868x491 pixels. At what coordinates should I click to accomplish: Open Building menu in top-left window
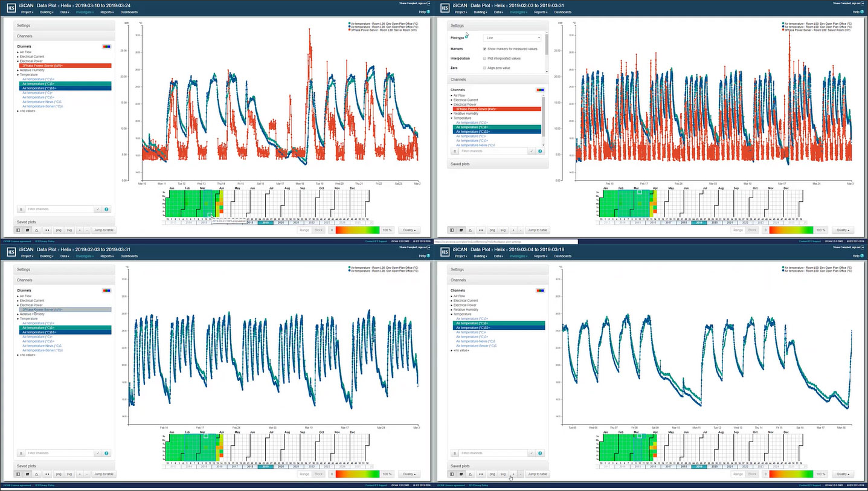47,12
